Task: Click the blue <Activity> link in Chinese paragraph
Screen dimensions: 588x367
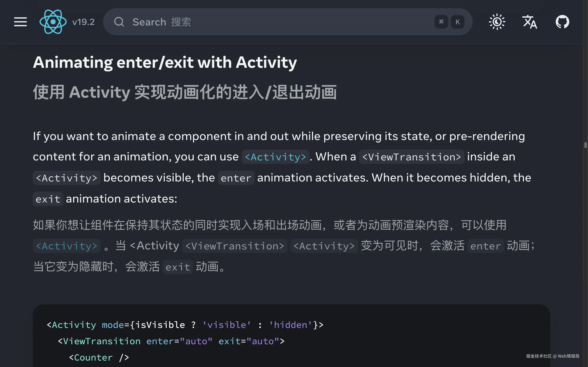Action: pos(67,246)
